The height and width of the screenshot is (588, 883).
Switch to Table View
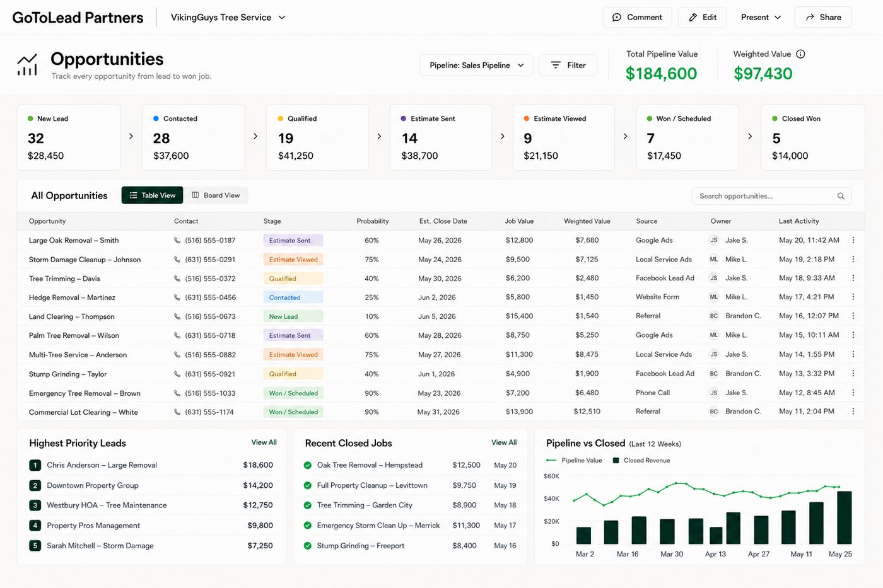click(x=152, y=195)
